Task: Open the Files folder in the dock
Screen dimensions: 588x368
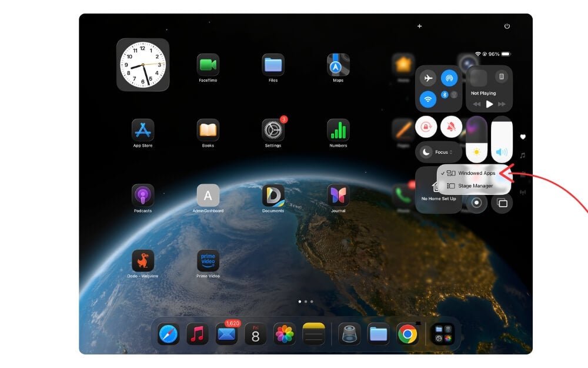Action: click(378, 334)
